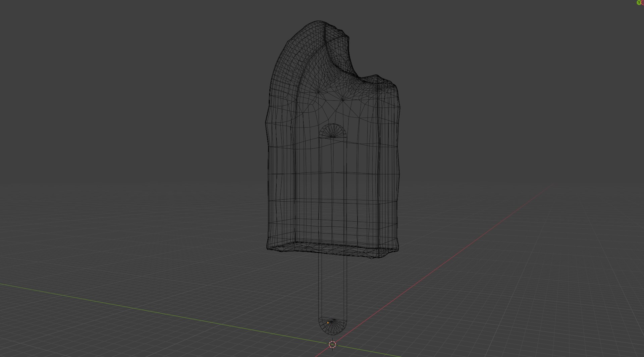The width and height of the screenshot is (644, 357).
Task: Click the orange object origin dot
Action: point(328,323)
